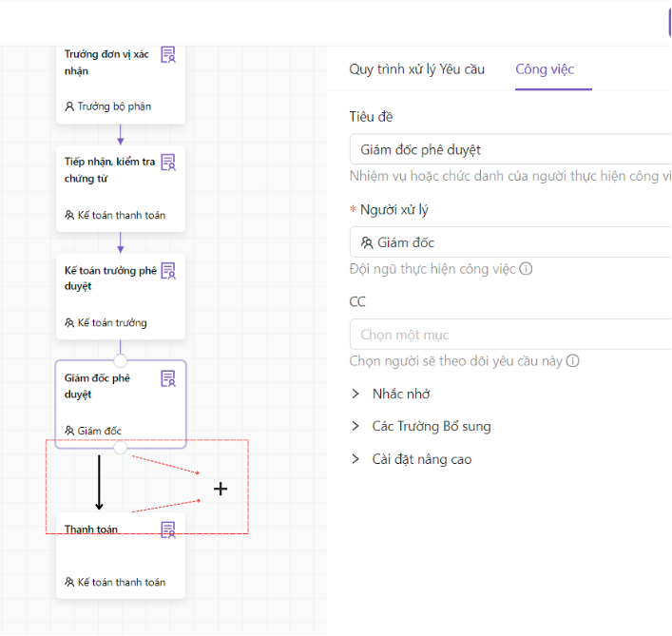This screenshot has height=636, width=672.
Task: Click connector circle below Giám đốc phê duyệt node
Action: click(121, 448)
